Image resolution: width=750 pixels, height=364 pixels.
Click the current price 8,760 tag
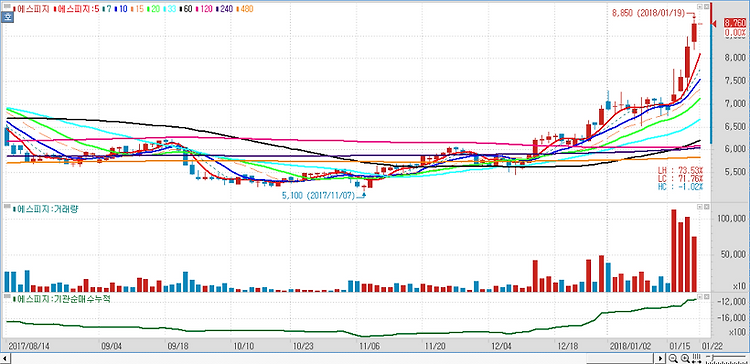tap(735, 23)
